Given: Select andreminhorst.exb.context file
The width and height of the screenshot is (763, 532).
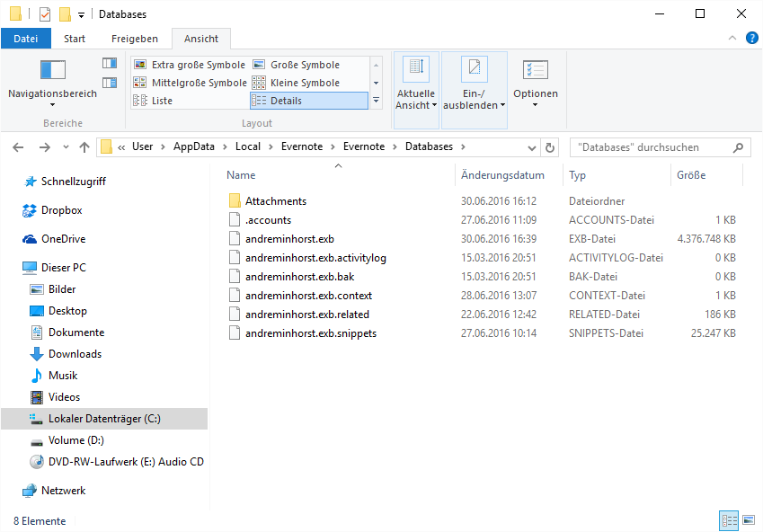Looking at the screenshot, I should click(x=308, y=296).
